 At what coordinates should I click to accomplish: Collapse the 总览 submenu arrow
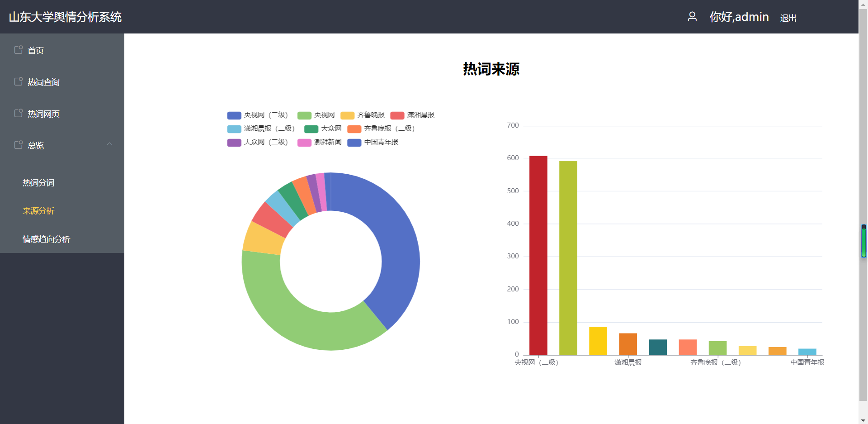pyautogui.click(x=109, y=144)
